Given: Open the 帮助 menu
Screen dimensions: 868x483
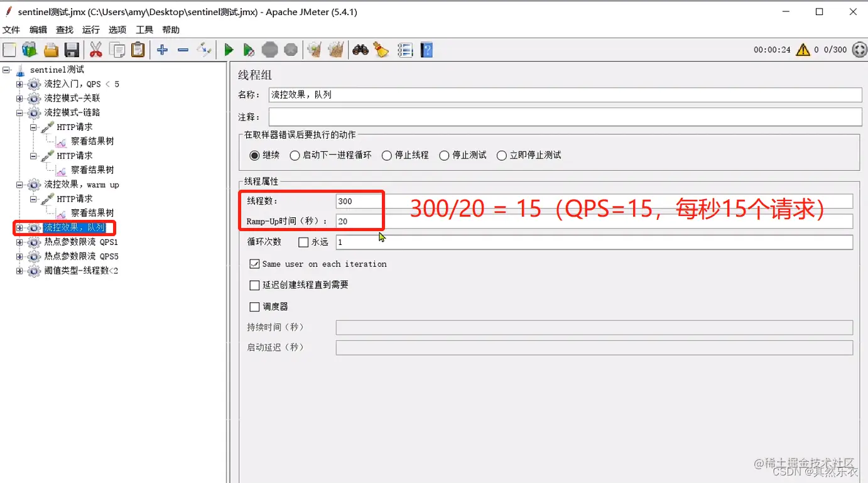Looking at the screenshot, I should (171, 30).
